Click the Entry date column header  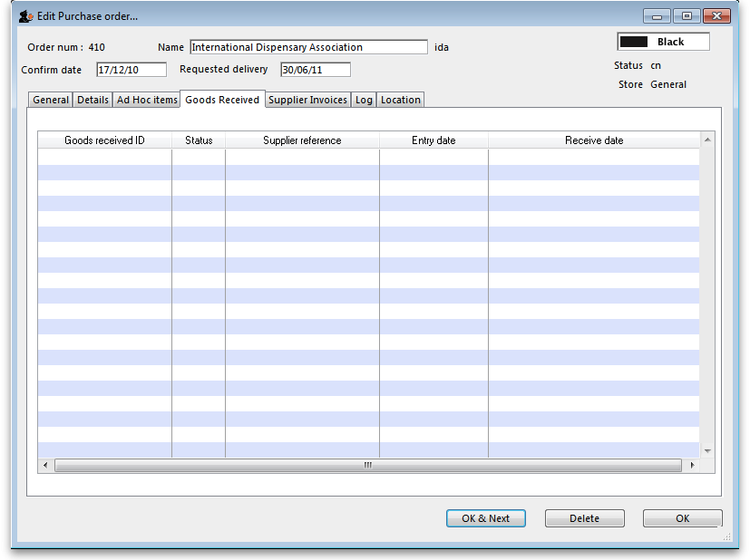[433, 140]
